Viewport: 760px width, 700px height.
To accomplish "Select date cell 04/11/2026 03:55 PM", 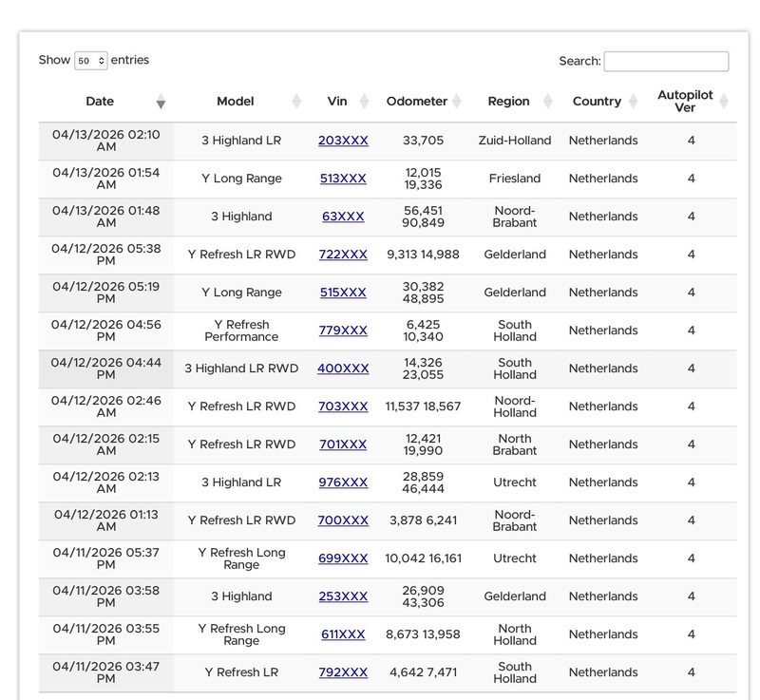I will click(106, 634).
